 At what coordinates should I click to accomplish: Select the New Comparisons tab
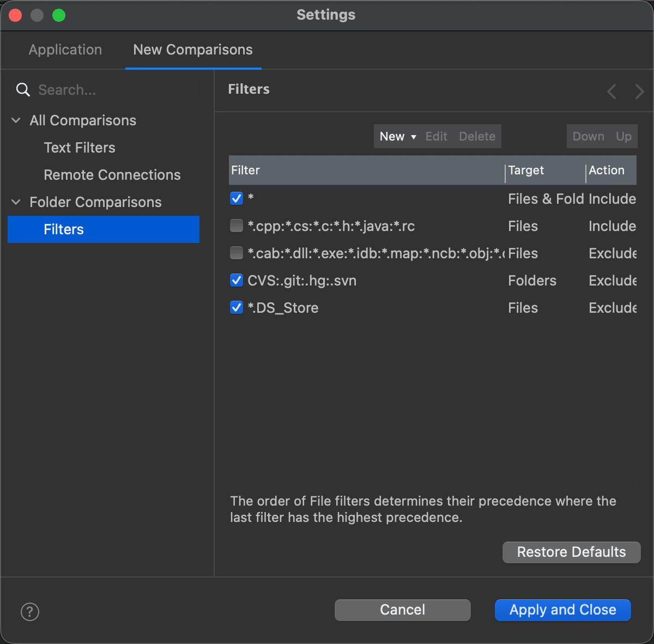(193, 50)
